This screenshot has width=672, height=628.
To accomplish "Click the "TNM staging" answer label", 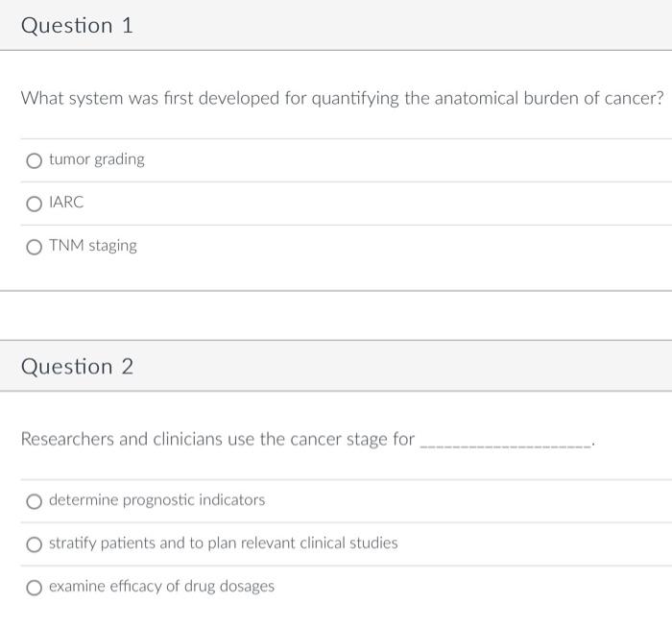I will (93, 246).
